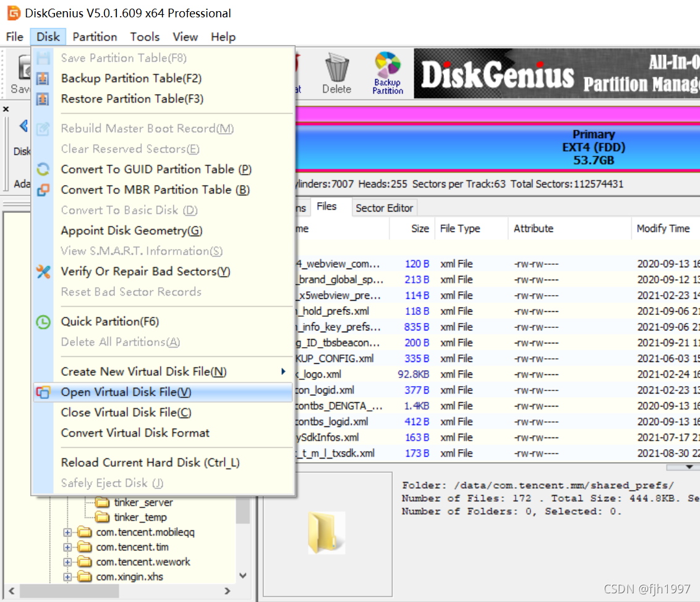Screen dimensions: 700x602
Task: Click Verify Or Repair Bad Sectors tools icon
Action: (x=43, y=272)
